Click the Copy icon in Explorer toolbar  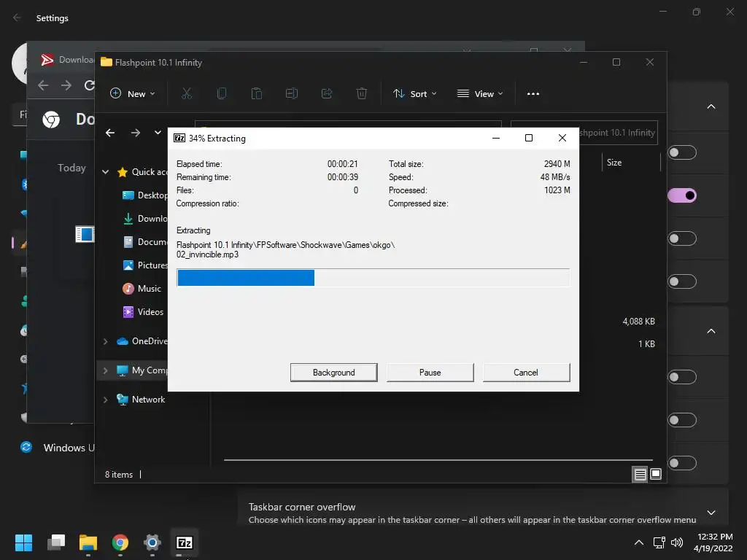pyautogui.click(x=222, y=94)
